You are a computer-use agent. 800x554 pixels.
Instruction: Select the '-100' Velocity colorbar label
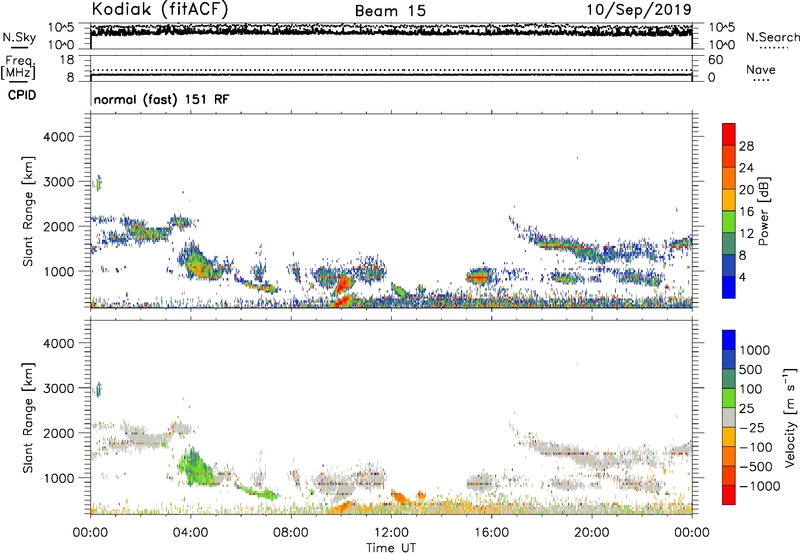click(756, 447)
